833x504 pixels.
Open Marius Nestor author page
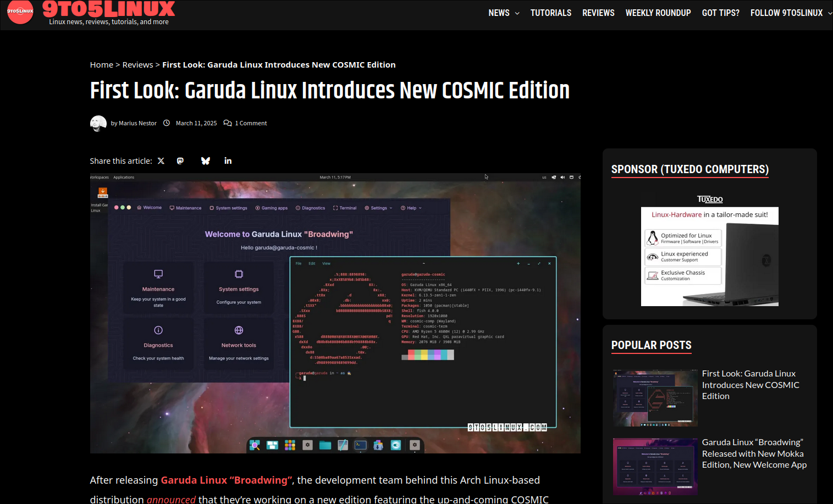137,123
